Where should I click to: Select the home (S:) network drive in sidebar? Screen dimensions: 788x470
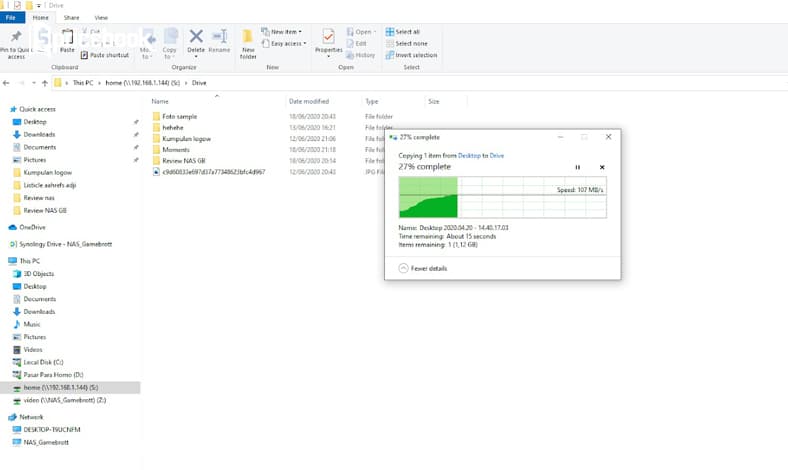[60, 388]
